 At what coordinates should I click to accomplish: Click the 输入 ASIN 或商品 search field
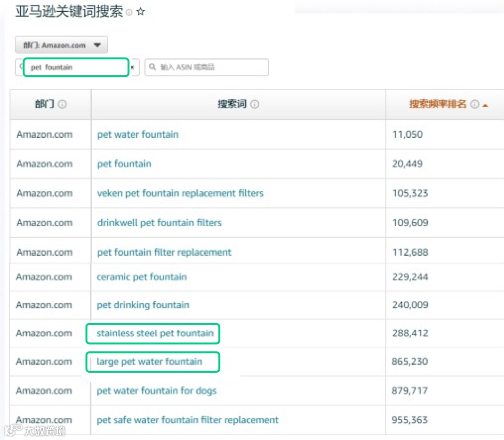pos(207,67)
